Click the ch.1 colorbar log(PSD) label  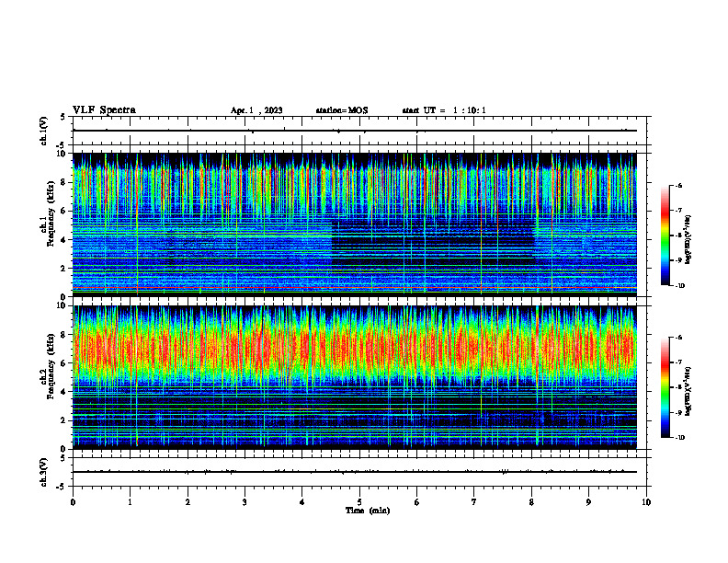coord(688,239)
